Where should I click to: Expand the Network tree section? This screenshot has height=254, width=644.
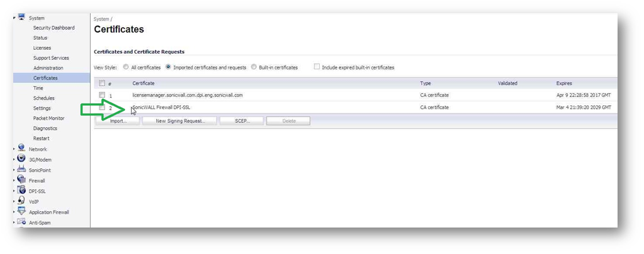click(x=14, y=149)
